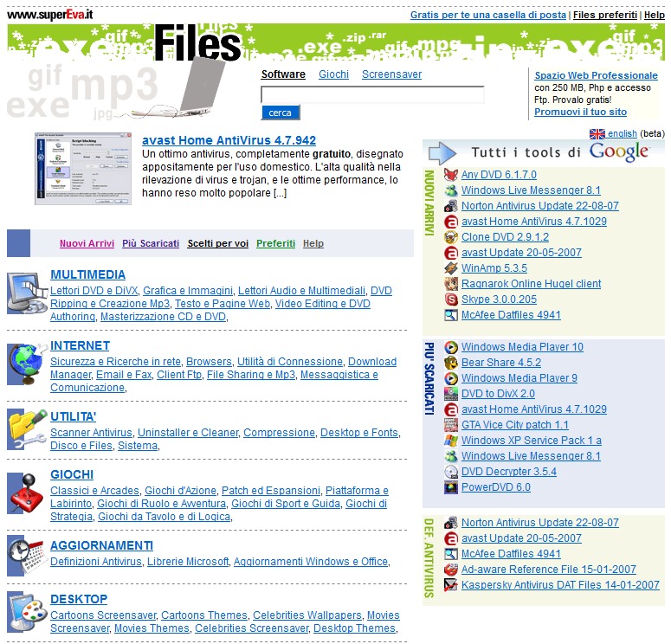Open Celebrities Wallpapers link

(x=307, y=615)
